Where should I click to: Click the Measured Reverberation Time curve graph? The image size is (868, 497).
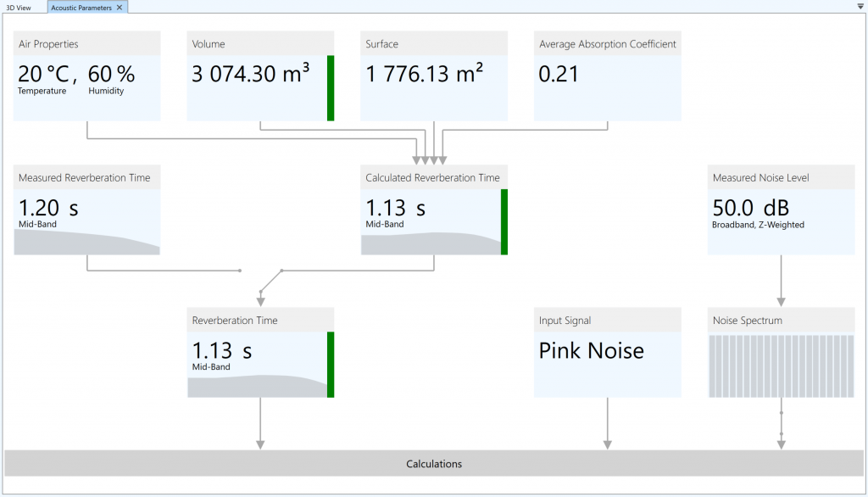[86, 243]
